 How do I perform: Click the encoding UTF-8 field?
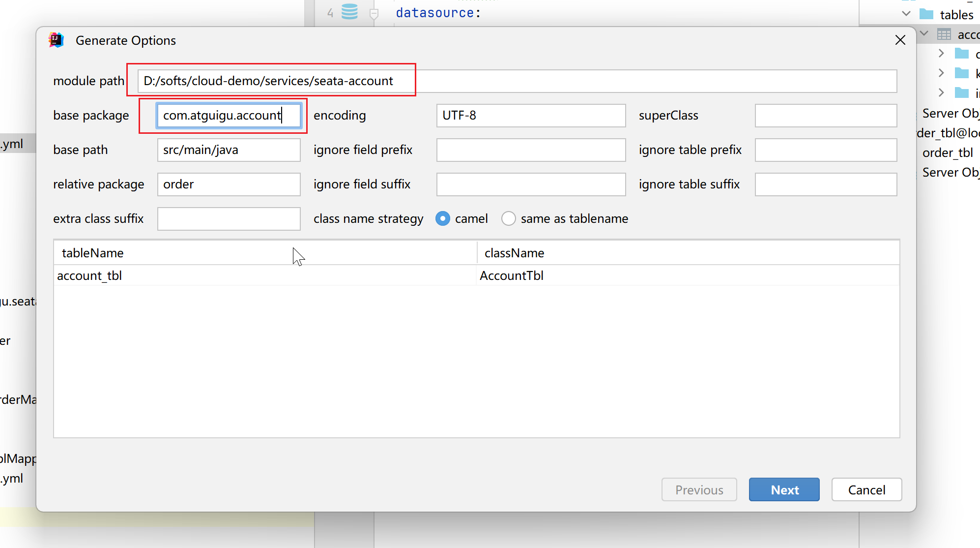click(x=531, y=116)
